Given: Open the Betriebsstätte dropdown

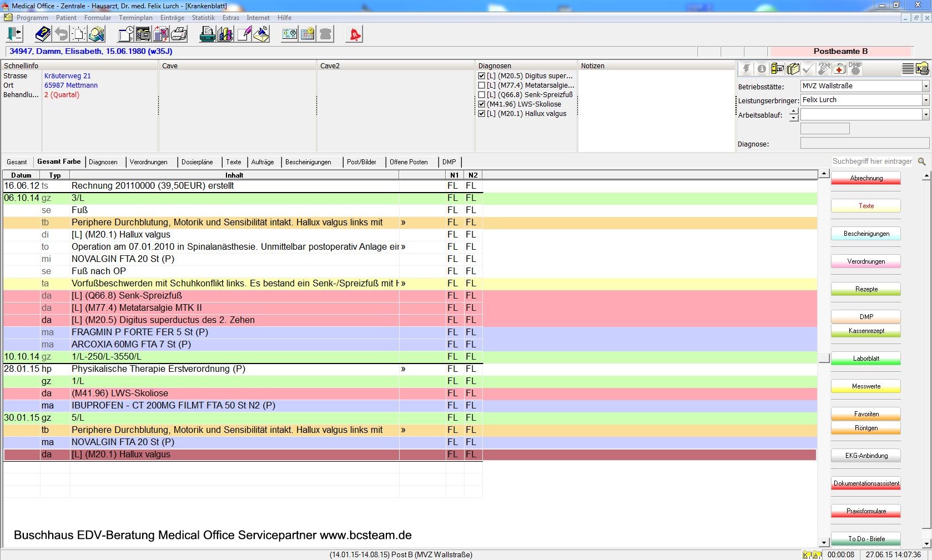Looking at the screenshot, I should (925, 86).
